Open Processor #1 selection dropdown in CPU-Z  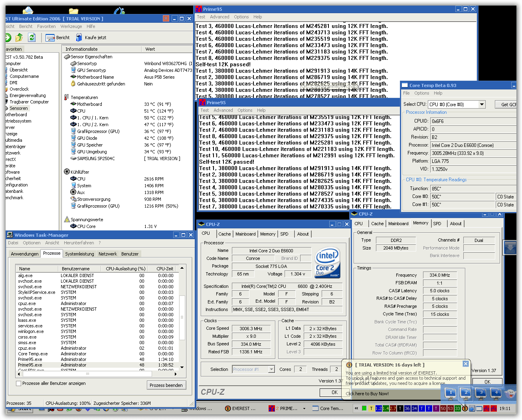point(271,369)
